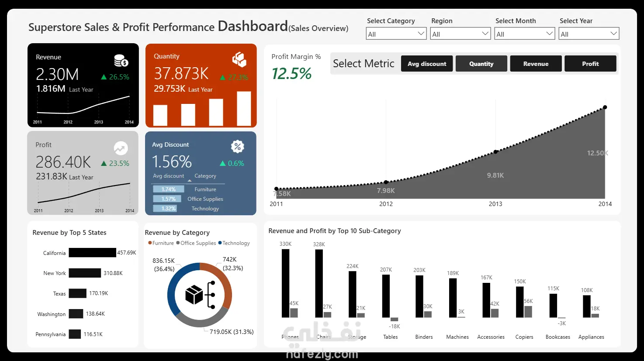This screenshot has height=361, width=644.
Task: Click the 836.15K (36.4%) donut label
Action: coord(164,265)
